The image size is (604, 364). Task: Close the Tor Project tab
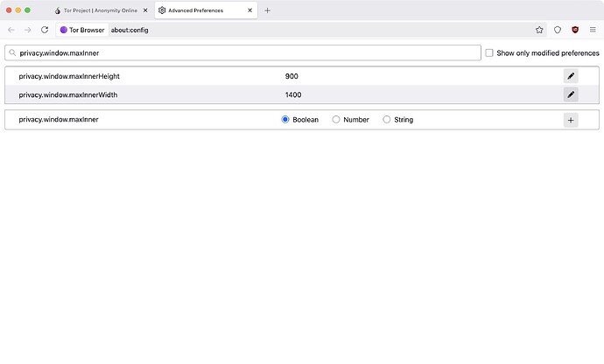145,10
